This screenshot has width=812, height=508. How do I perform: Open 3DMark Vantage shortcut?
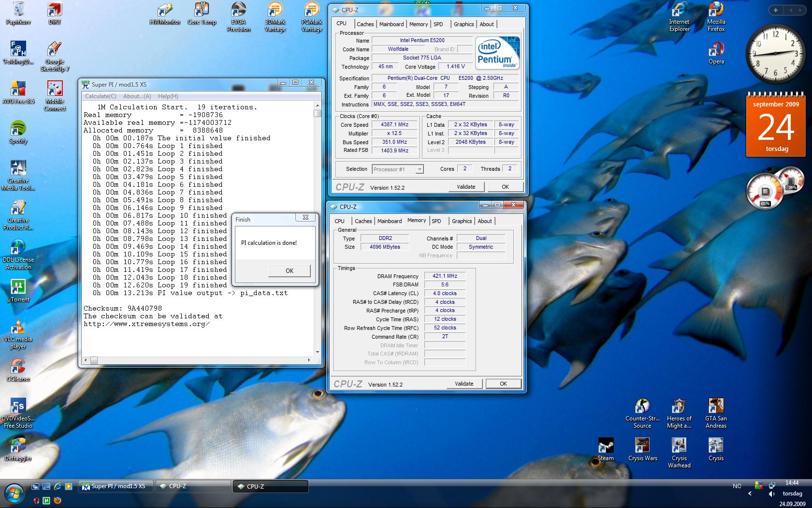coord(275,17)
